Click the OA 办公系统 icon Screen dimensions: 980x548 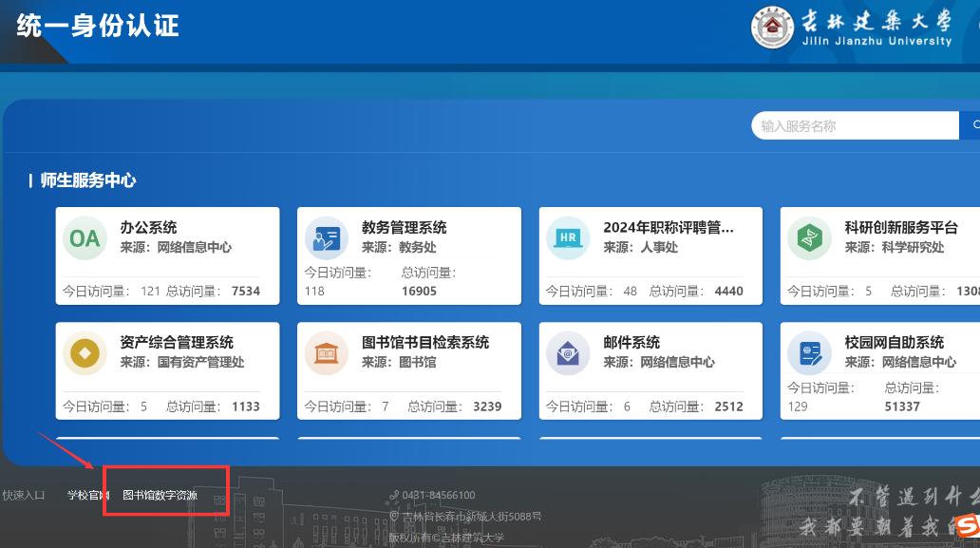click(x=85, y=238)
